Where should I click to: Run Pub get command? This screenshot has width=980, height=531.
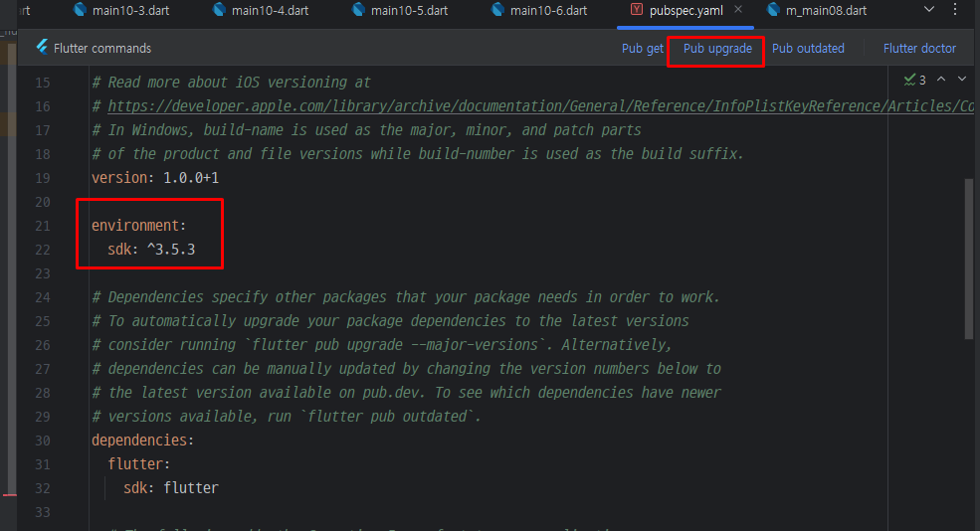[642, 49]
